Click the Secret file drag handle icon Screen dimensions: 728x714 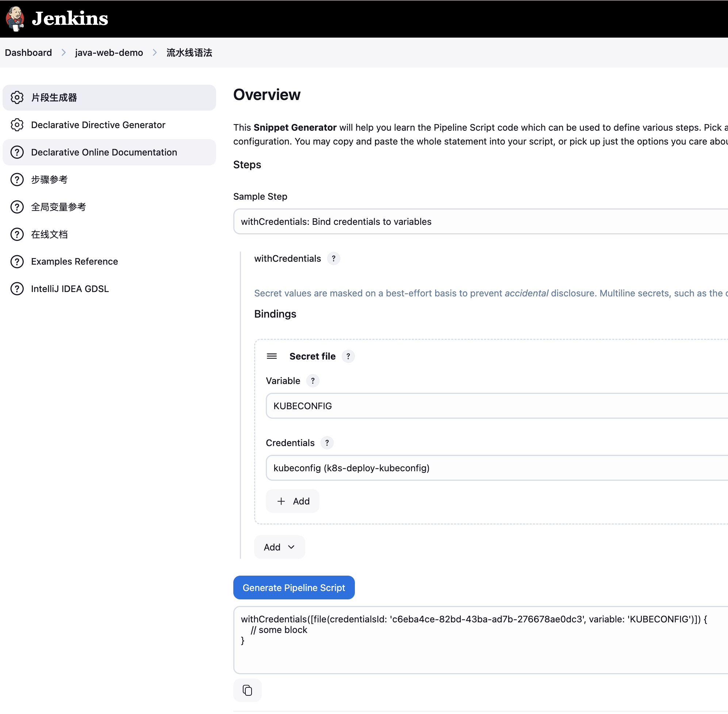[272, 356]
